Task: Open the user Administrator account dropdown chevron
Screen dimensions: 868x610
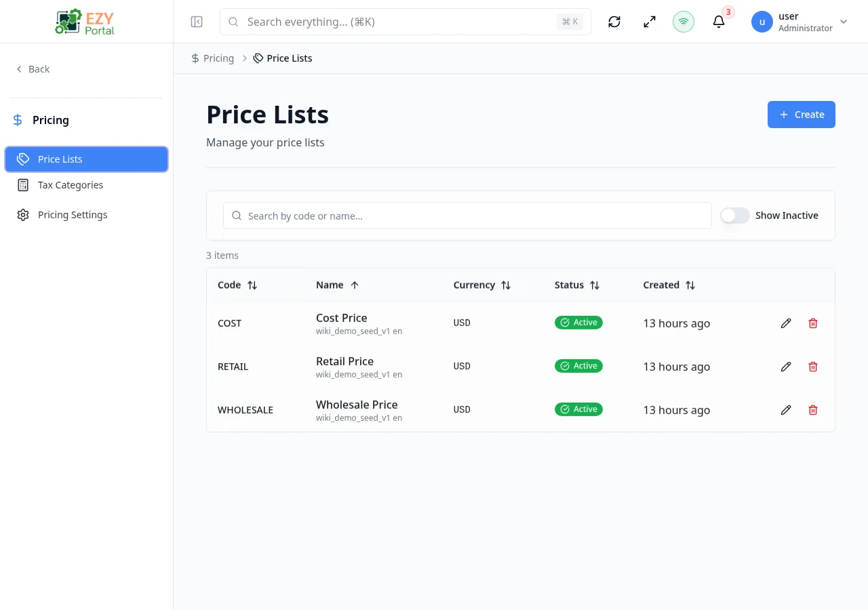Action: pyautogui.click(x=844, y=22)
